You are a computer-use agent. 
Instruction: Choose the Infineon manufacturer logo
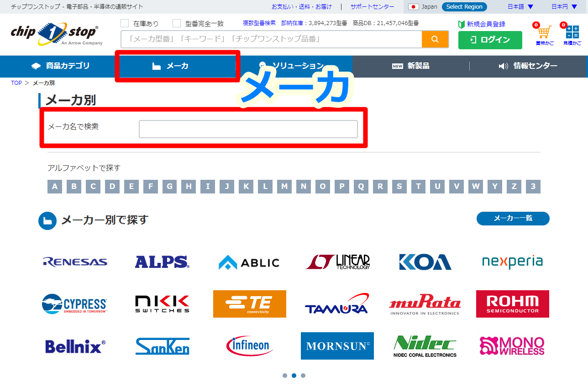[249, 346]
